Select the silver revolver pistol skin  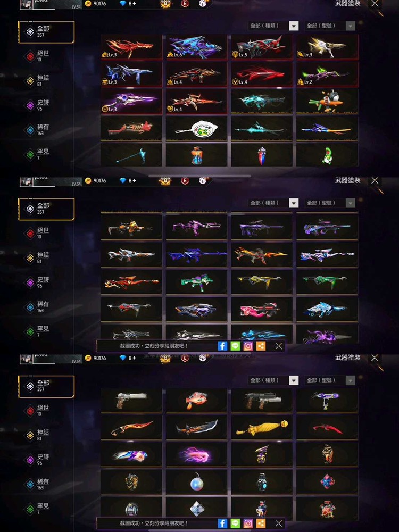[131, 401]
